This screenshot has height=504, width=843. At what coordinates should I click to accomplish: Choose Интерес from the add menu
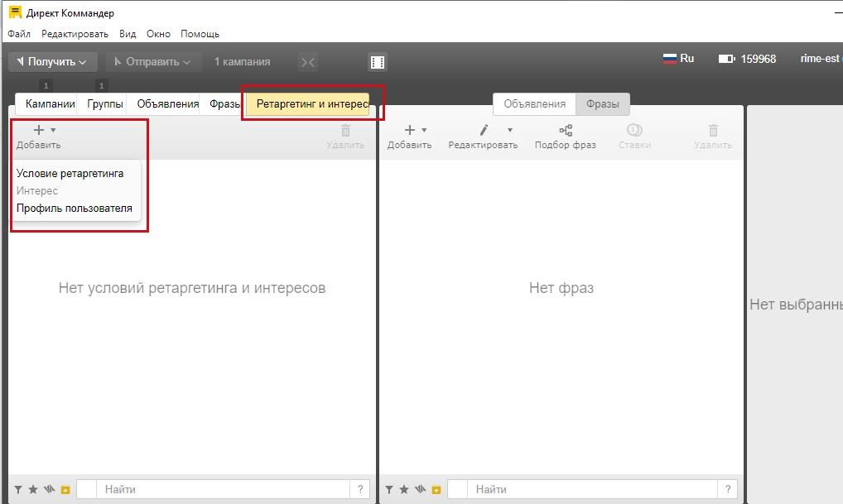coord(36,190)
